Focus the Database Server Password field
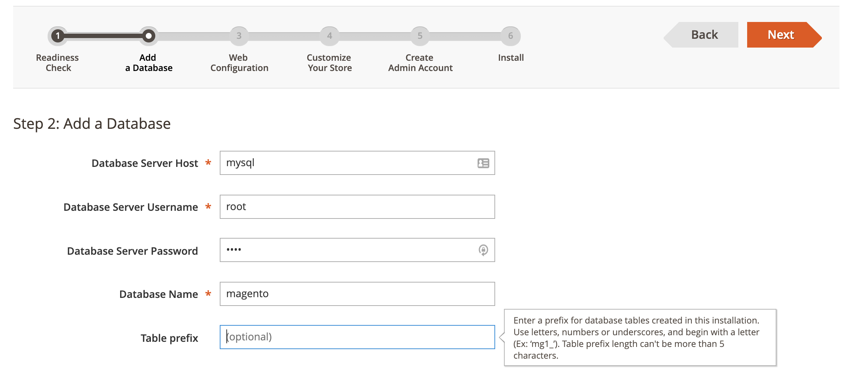868x385 pixels. 357,250
